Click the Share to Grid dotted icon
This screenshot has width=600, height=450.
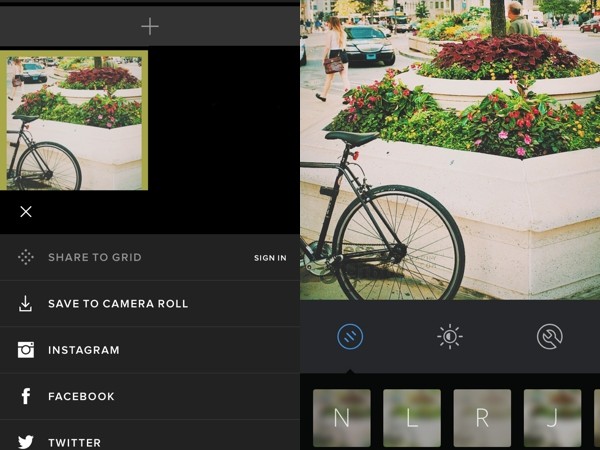[26, 257]
